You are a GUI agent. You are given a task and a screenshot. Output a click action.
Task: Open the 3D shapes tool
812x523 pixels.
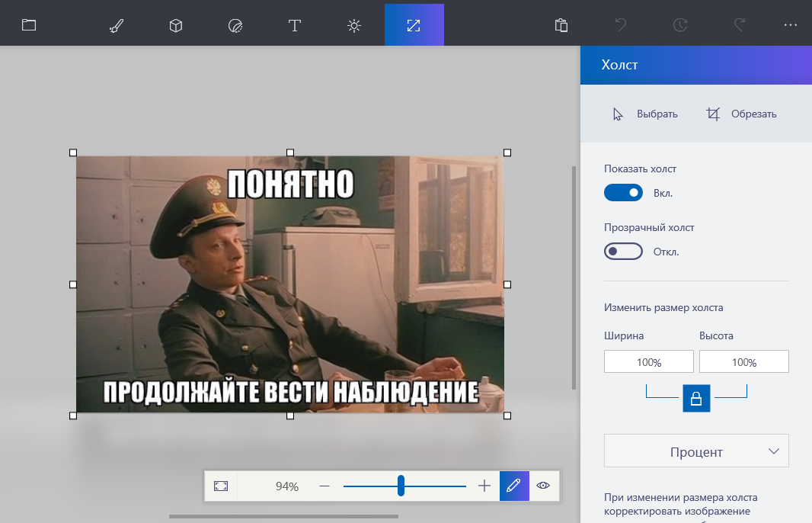click(176, 25)
